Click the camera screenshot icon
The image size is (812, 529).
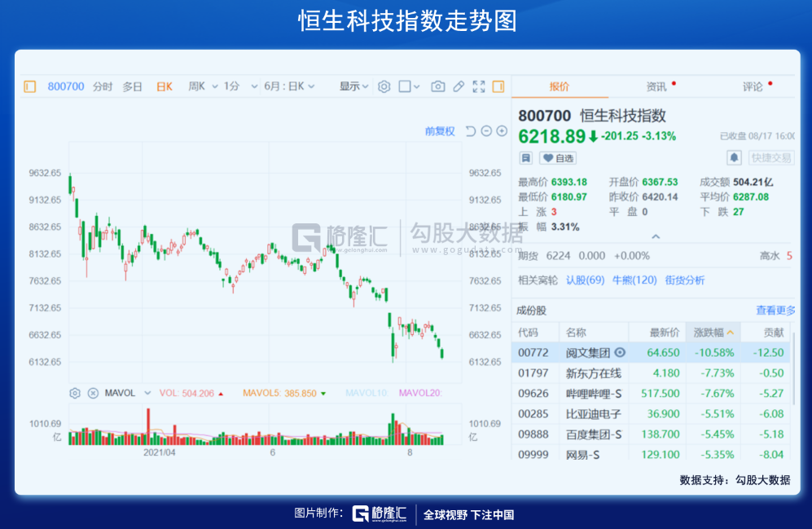click(437, 86)
